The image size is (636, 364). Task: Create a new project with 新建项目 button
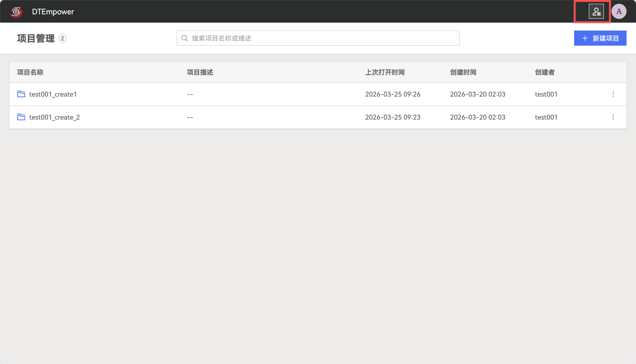600,38
